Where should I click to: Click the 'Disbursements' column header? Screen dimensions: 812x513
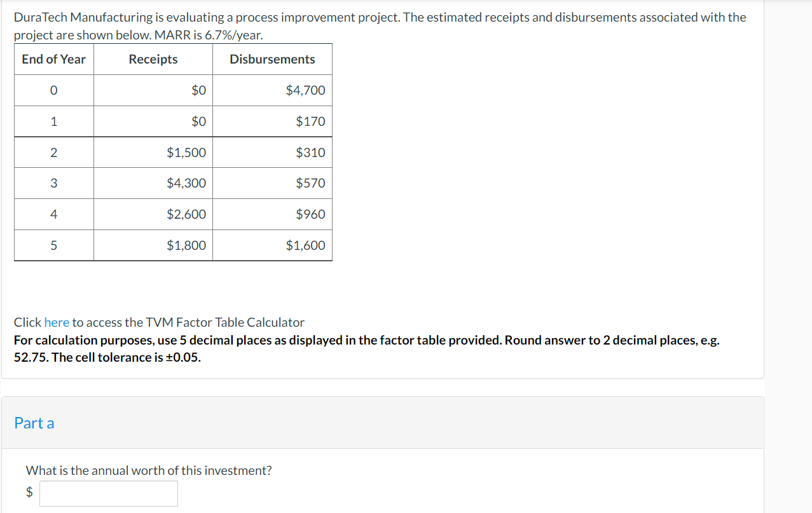pos(272,59)
